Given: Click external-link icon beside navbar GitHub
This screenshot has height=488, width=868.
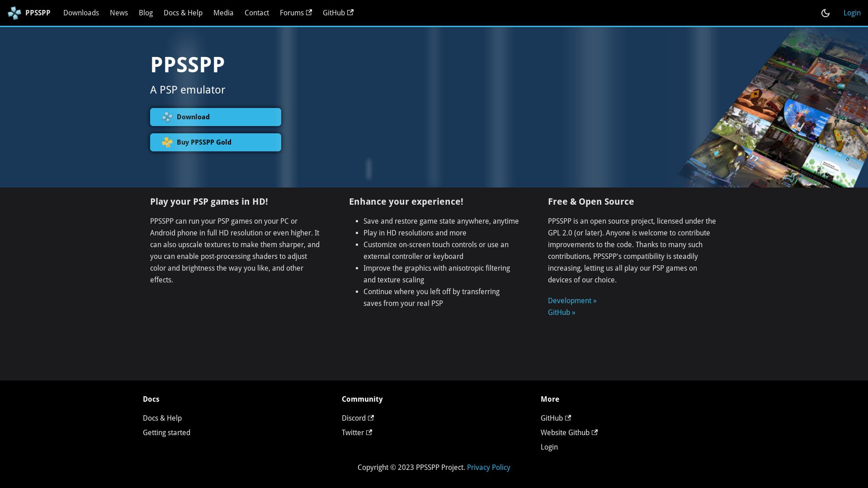Looking at the screenshot, I should [x=350, y=13].
